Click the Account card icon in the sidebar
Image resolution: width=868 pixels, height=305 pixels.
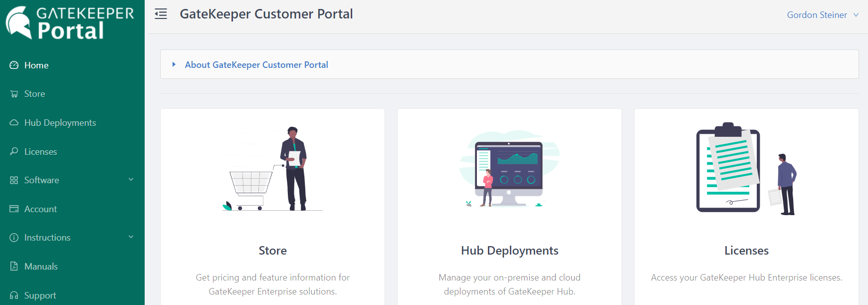click(x=14, y=209)
